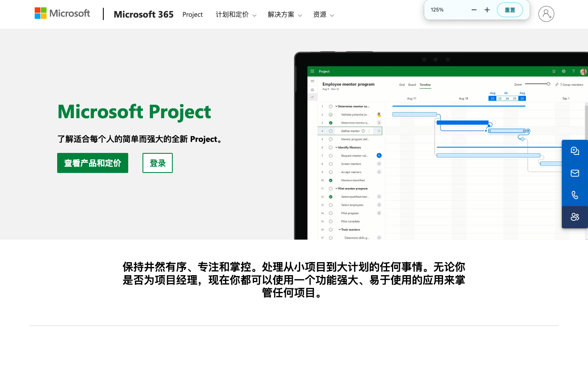The image size is (588, 368).
Task: Click the 登录 button
Action: coord(157,163)
